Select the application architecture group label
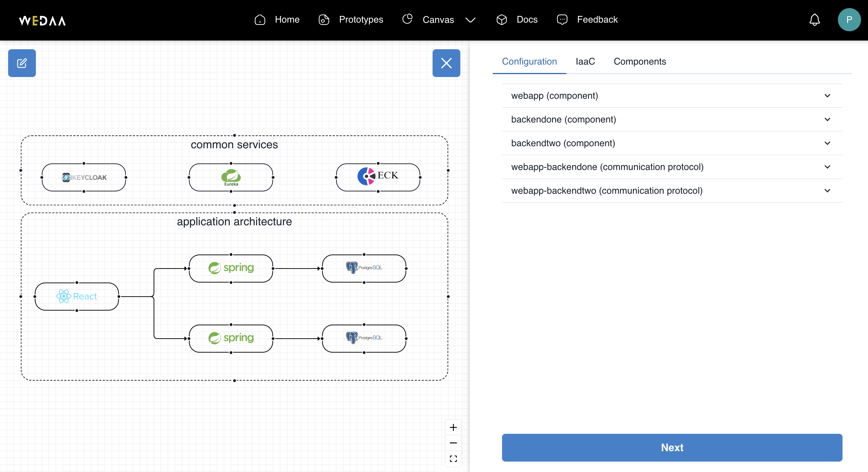The height and width of the screenshot is (472, 868). (234, 222)
